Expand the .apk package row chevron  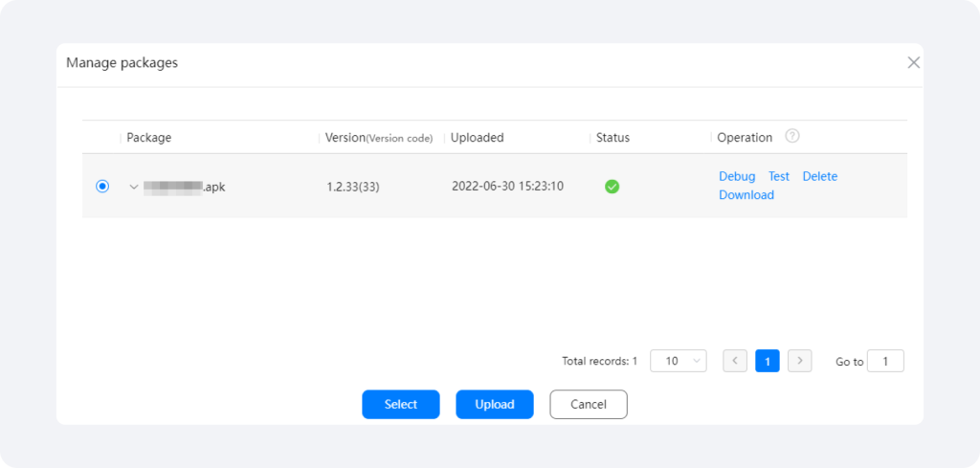coord(133,187)
